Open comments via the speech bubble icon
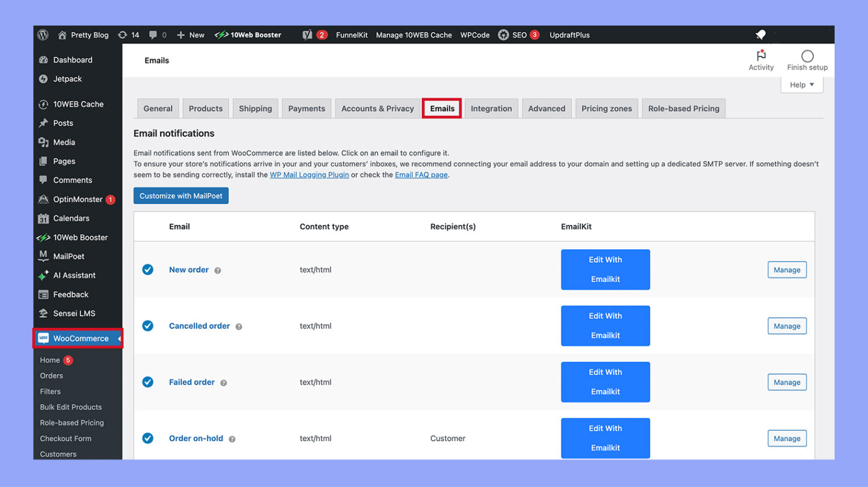This screenshot has height=487, width=868. click(152, 35)
